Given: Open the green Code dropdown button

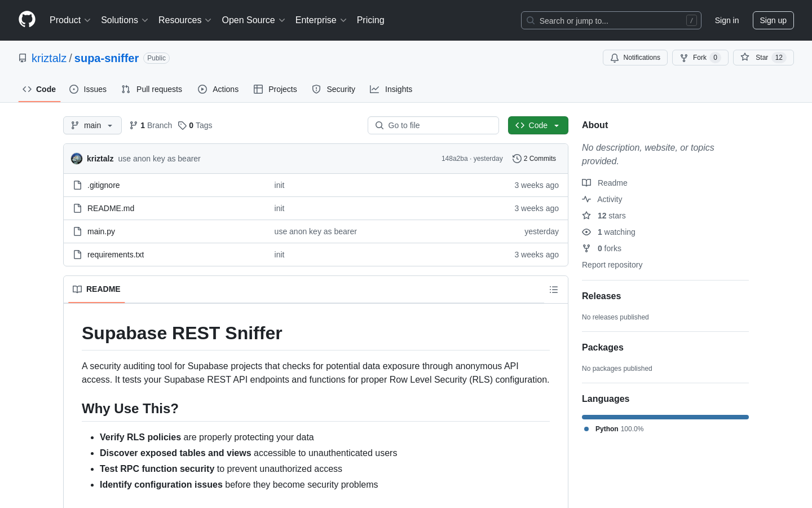Looking at the screenshot, I should pos(538,125).
